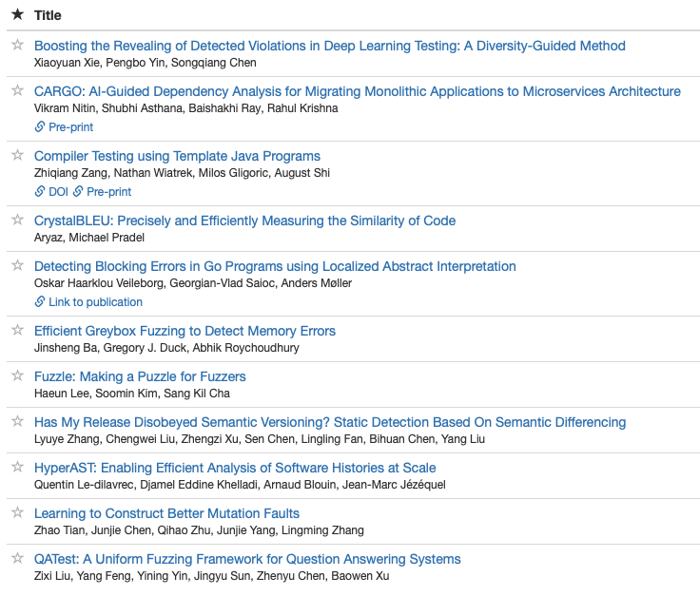Star the Compiler Testing using Template Java paper
Viewport: 700px width, 596px height.
[17, 155]
